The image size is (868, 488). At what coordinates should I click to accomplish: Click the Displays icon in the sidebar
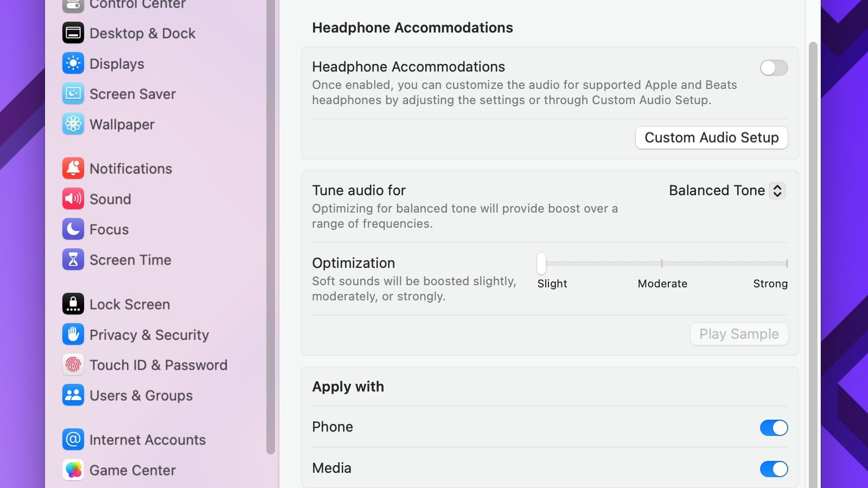(x=73, y=63)
